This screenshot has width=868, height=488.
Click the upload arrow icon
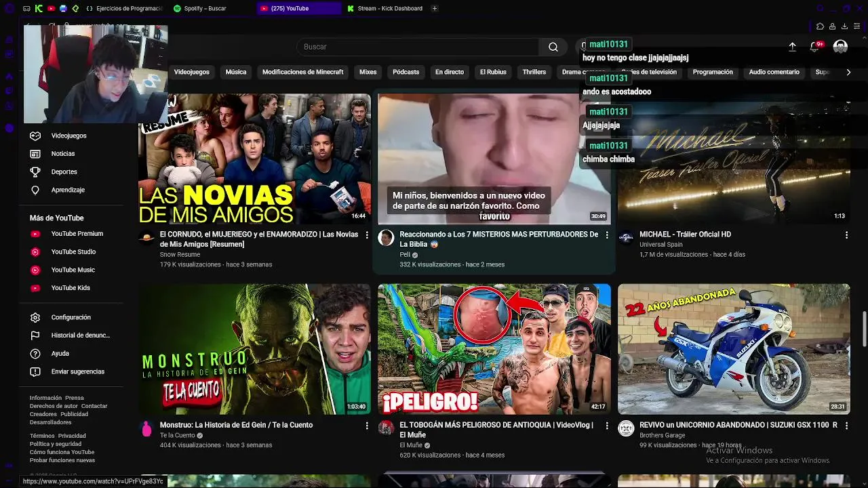pyautogui.click(x=792, y=47)
